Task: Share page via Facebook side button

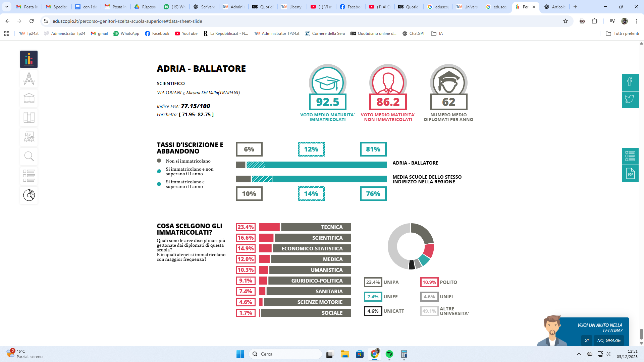Action: tap(630, 82)
